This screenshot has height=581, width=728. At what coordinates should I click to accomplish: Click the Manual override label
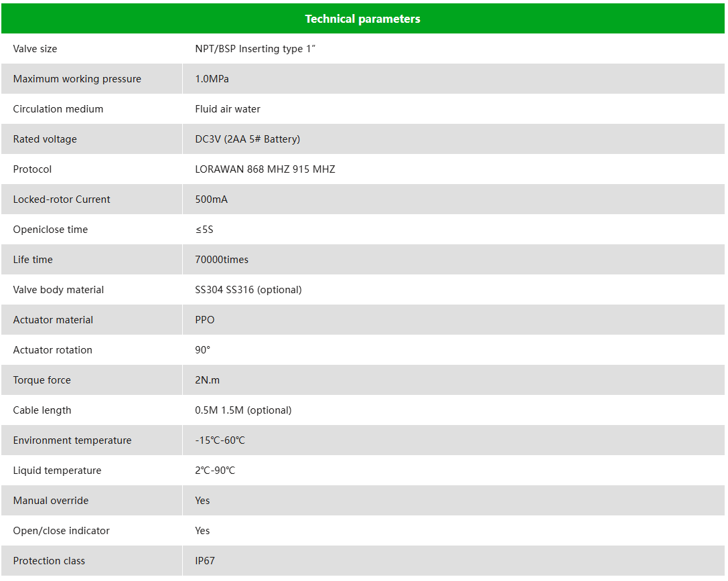51,501
